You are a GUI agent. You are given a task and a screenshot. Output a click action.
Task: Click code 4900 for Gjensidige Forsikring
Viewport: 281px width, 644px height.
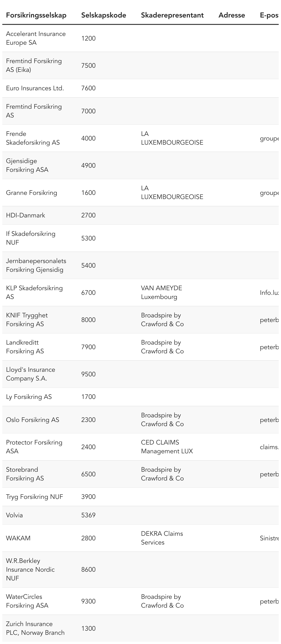tap(88, 166)
